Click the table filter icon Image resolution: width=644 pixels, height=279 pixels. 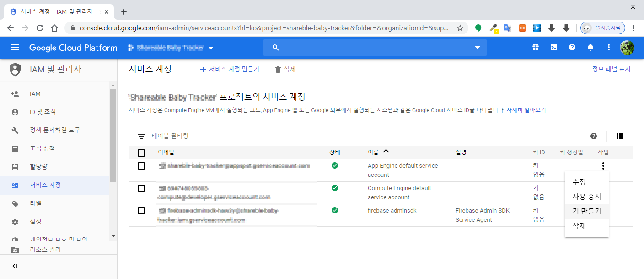[x=141, y=136]
